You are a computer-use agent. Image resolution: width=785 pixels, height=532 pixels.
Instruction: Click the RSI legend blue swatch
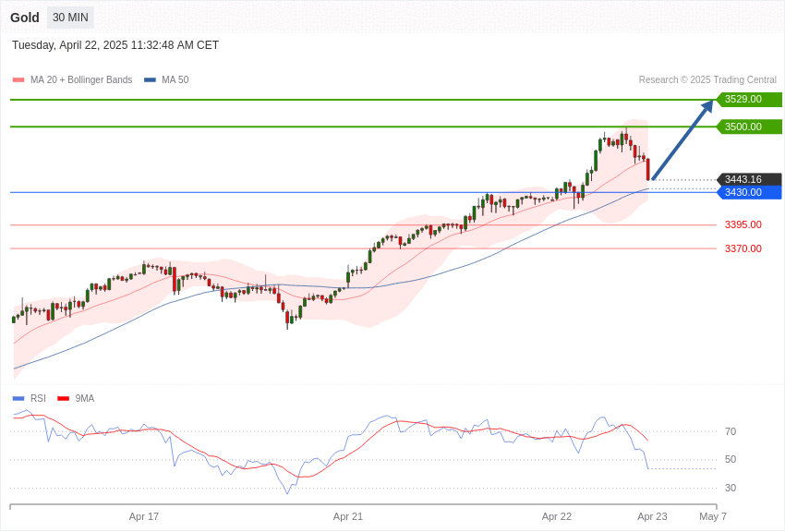(18, 398)
